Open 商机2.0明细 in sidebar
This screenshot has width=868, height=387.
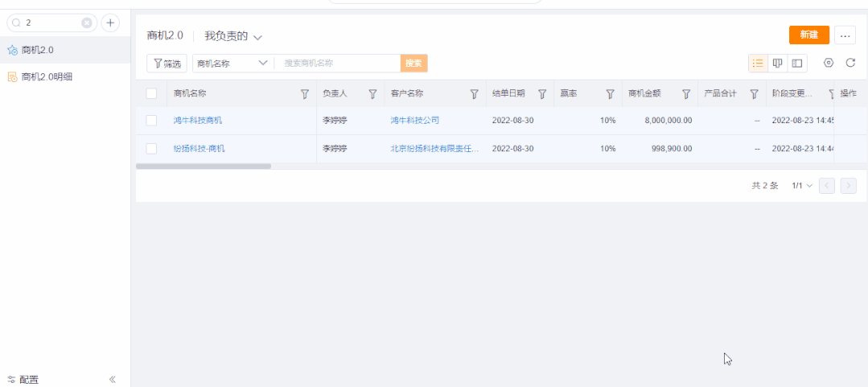pos(65,77)
